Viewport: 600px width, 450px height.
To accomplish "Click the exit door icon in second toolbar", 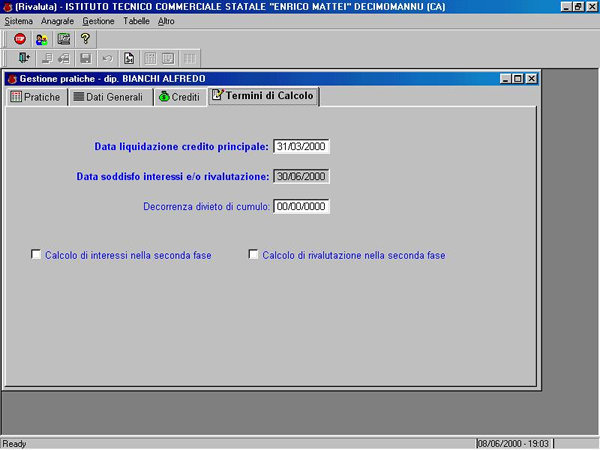I will (24, 59).
